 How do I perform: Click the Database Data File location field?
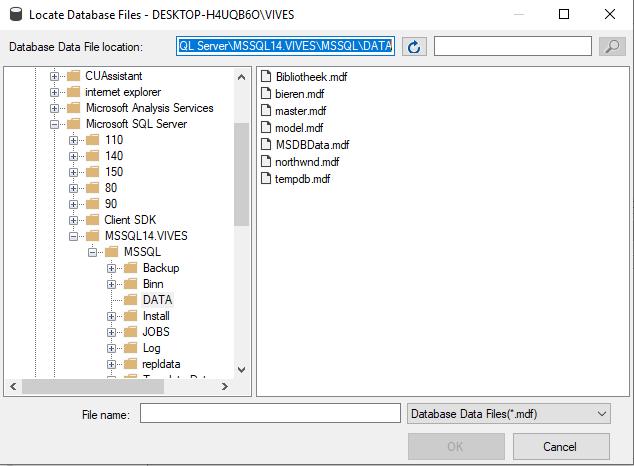coord(285,46)
